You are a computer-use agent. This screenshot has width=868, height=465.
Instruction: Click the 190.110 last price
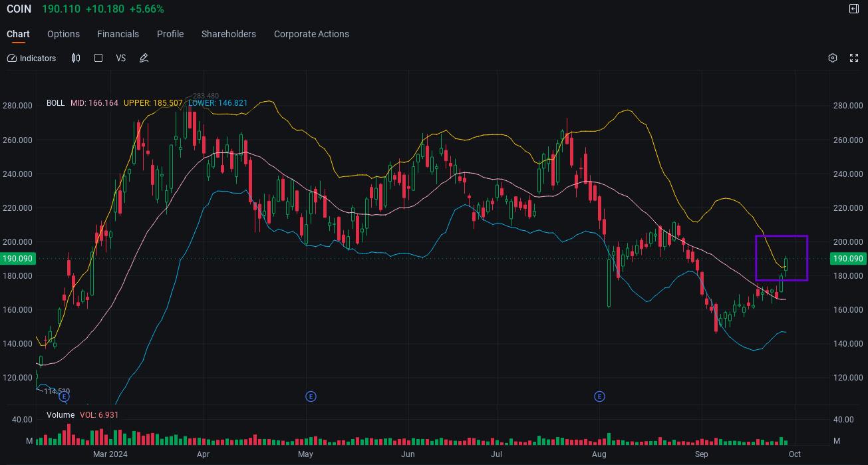[x=61, y=9]
